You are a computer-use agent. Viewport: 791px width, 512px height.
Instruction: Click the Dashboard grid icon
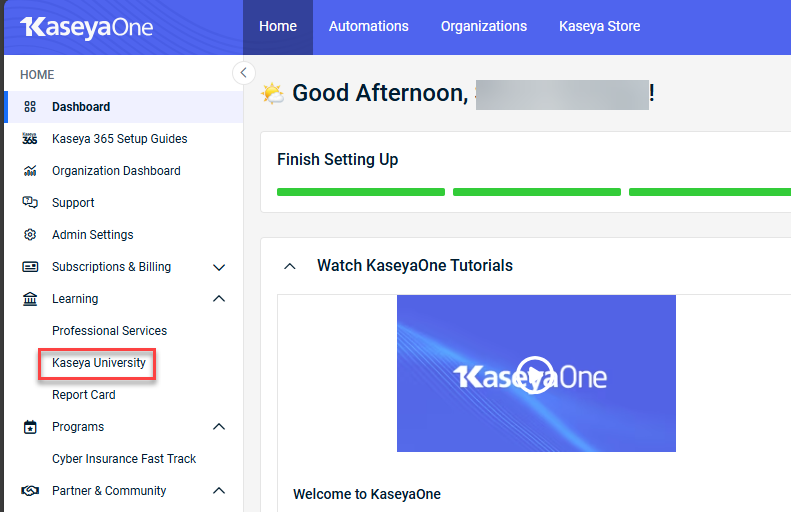[x=30, y=107]
